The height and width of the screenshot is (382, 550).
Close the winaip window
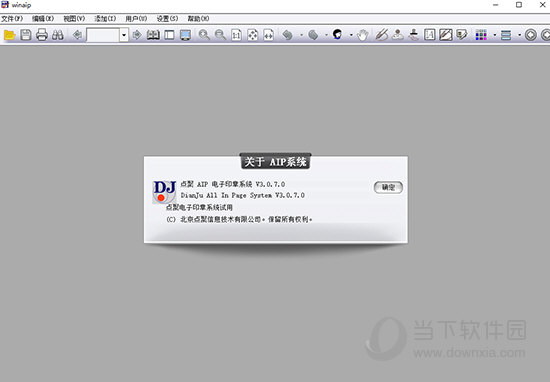click(x=542, y=5)
